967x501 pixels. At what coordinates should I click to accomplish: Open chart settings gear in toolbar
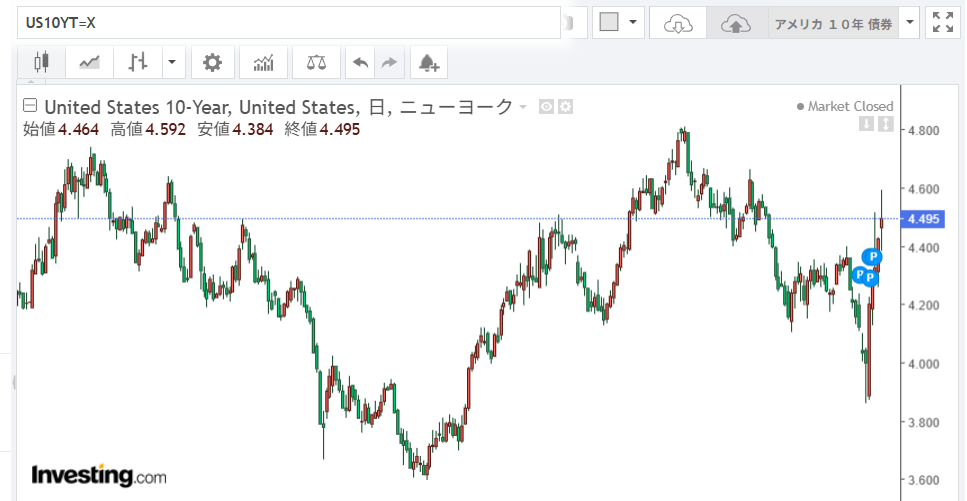(213, 62)
